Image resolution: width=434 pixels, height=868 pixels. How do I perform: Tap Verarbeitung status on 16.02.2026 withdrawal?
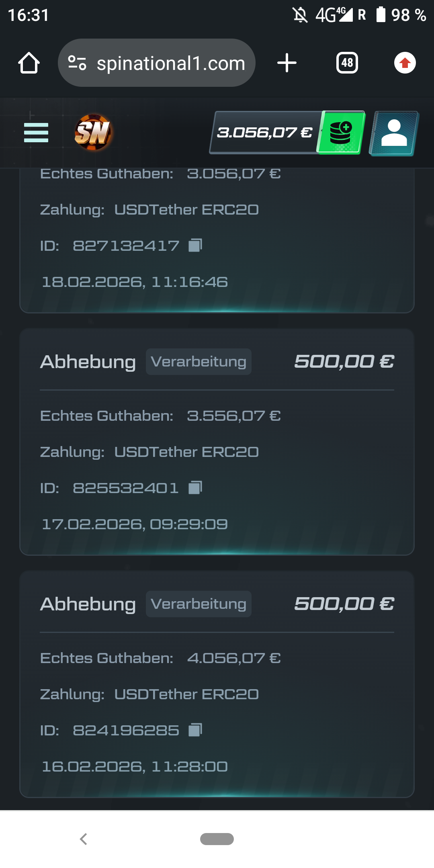pos(199,604)
